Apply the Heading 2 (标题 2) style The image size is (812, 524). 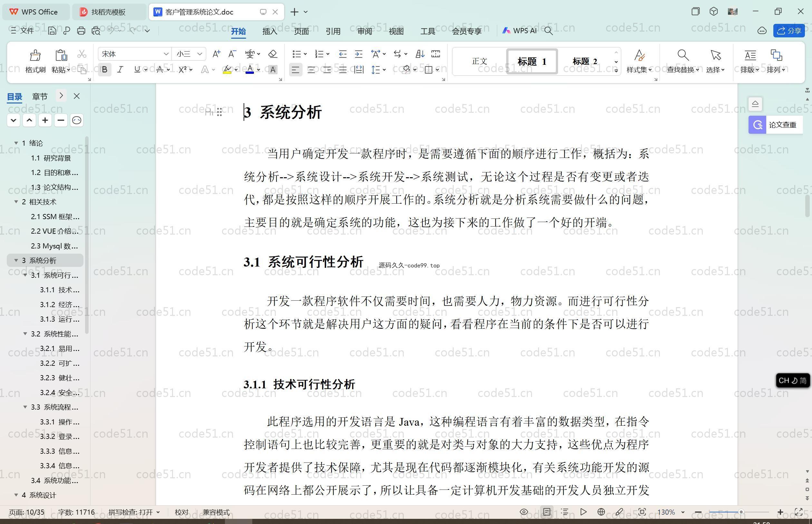tap(585, 61)
